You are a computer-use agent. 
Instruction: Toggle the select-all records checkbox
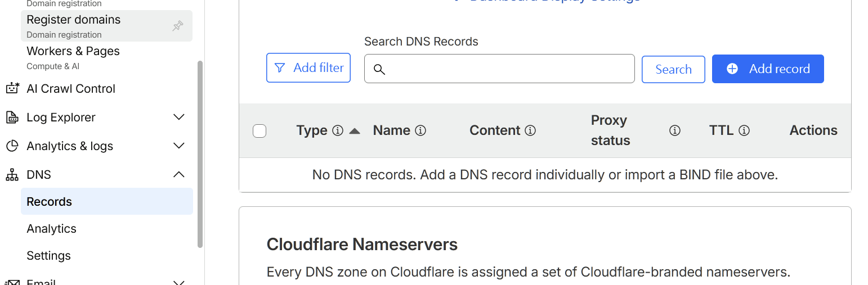(x=259, y=131)
